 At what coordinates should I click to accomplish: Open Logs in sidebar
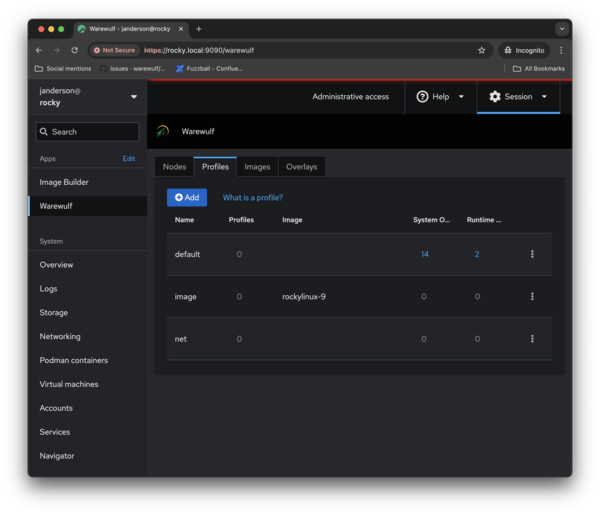[x=88, y=289]
